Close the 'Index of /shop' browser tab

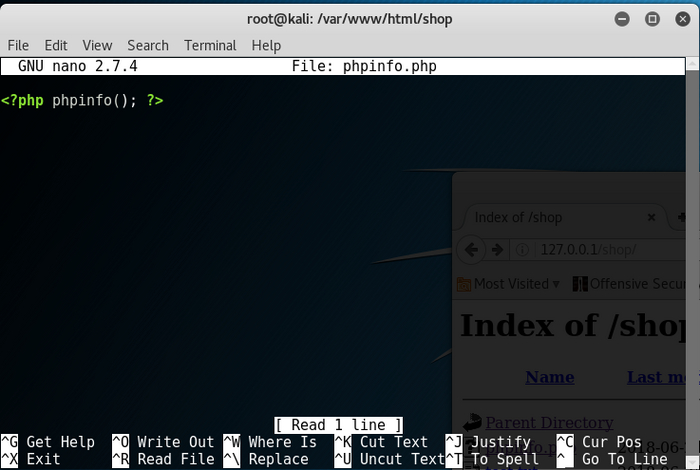pyautogui.click(x=651, y=217)
